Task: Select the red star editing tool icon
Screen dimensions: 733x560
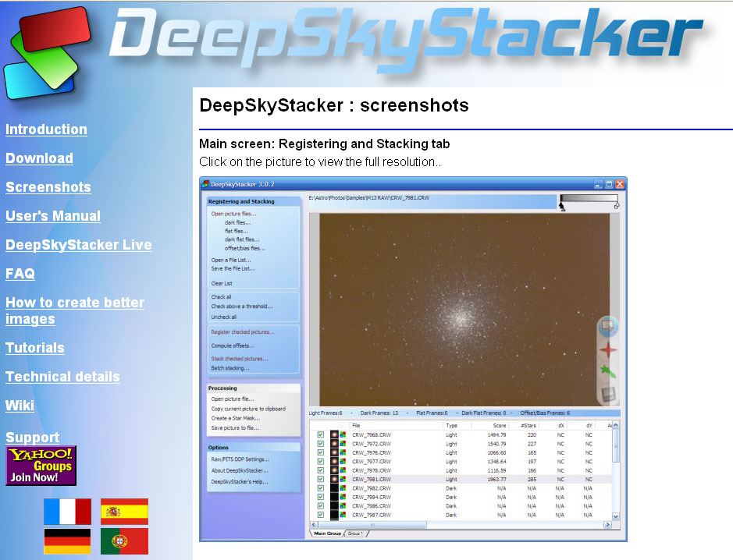Action: click(607, 350)
